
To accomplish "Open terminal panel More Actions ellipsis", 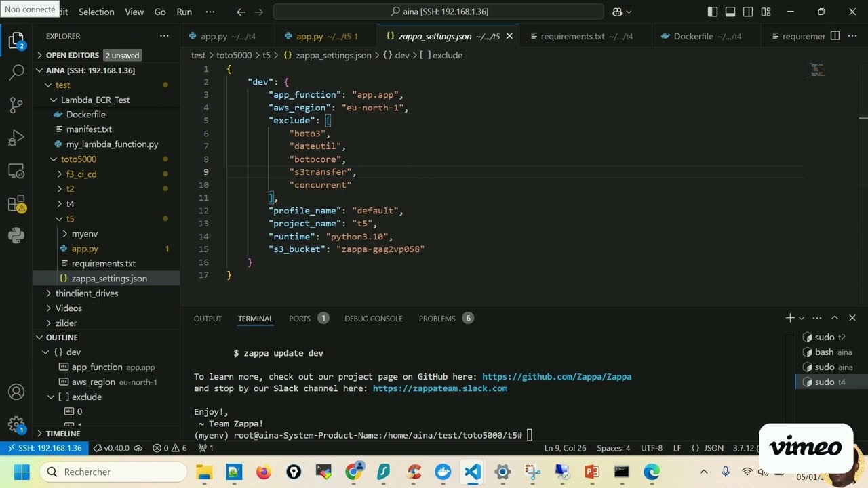I will point(817,318).
